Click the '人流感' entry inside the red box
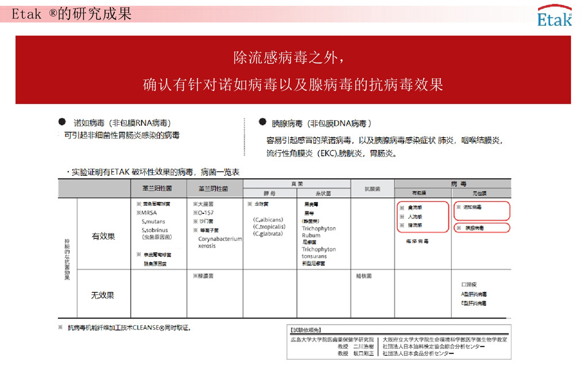 coord(415,217)
